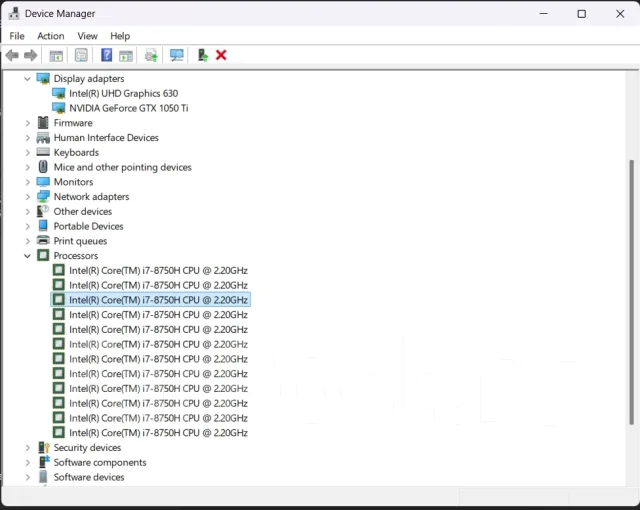Click the vertical scrollbar thumb

[x=631, y=292]
